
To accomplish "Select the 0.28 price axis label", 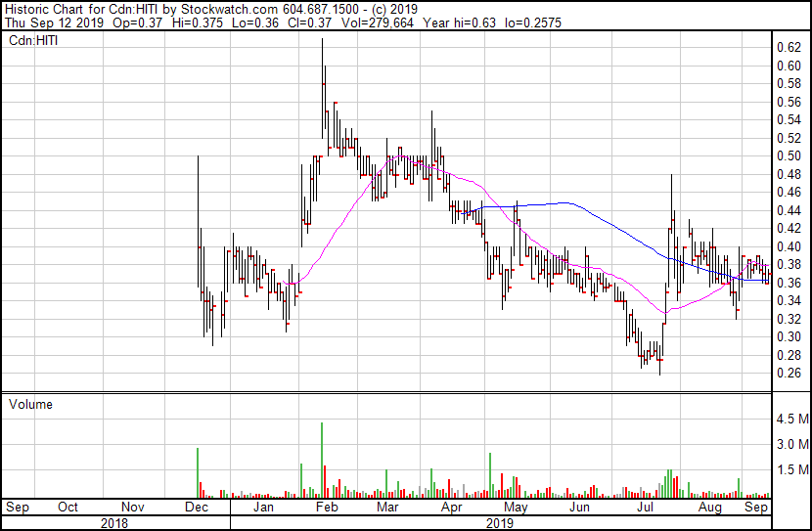I will [x=789, y=355].
